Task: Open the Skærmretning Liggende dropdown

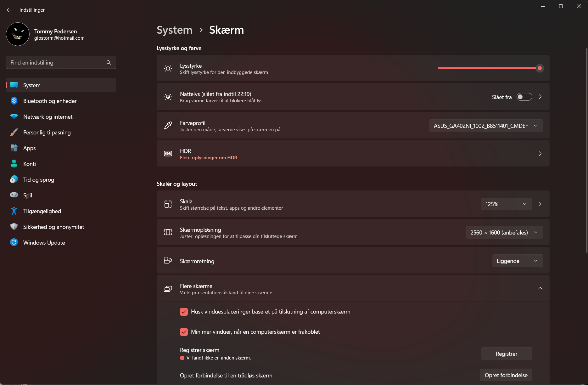Action: pyautogui.click(x=517, y=261)
